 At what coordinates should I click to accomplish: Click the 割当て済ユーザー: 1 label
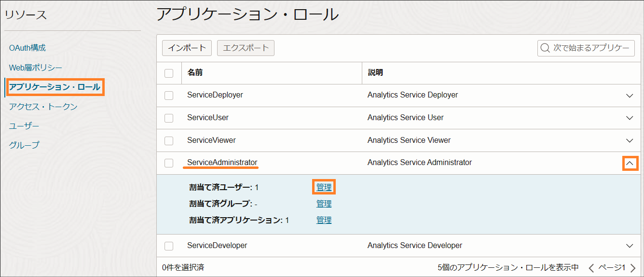point(224,187)
